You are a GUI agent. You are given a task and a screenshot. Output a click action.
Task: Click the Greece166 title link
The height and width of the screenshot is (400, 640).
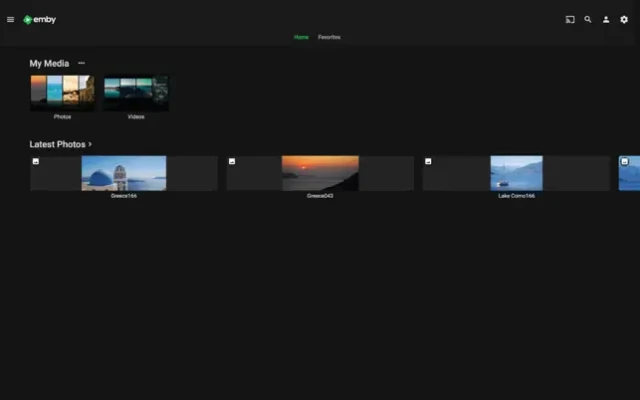[x=124, y=196]
